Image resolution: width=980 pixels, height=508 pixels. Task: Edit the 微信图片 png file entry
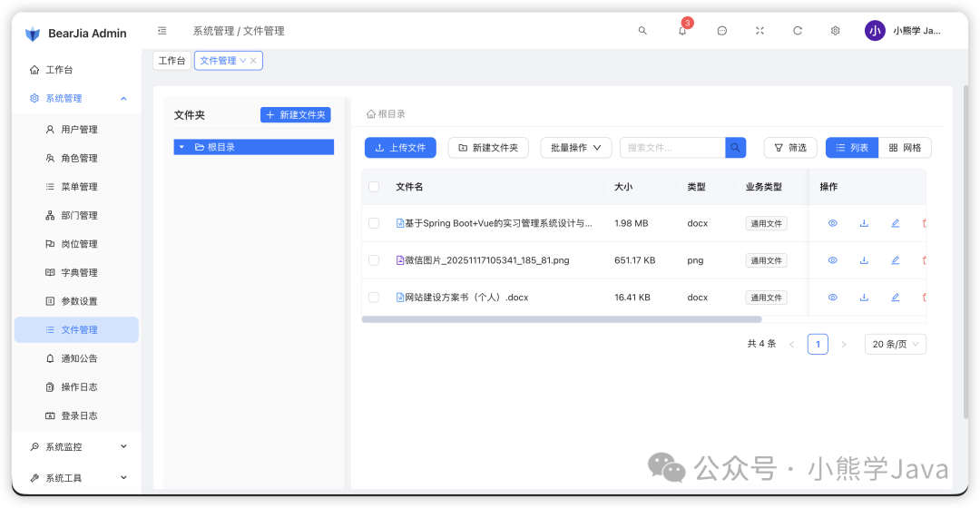(x=895, y=260)
